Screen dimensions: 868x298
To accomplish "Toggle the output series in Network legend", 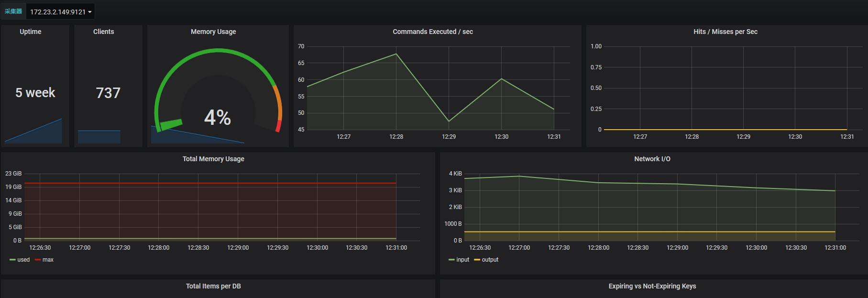I will coord(490,260).
